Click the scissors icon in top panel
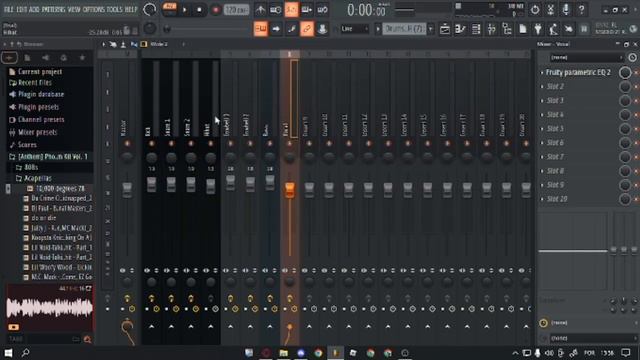 (x=551, y=9)
